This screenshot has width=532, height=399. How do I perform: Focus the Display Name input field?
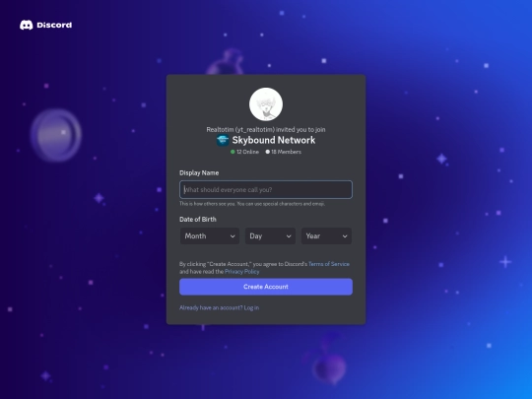tap(266, 190)
